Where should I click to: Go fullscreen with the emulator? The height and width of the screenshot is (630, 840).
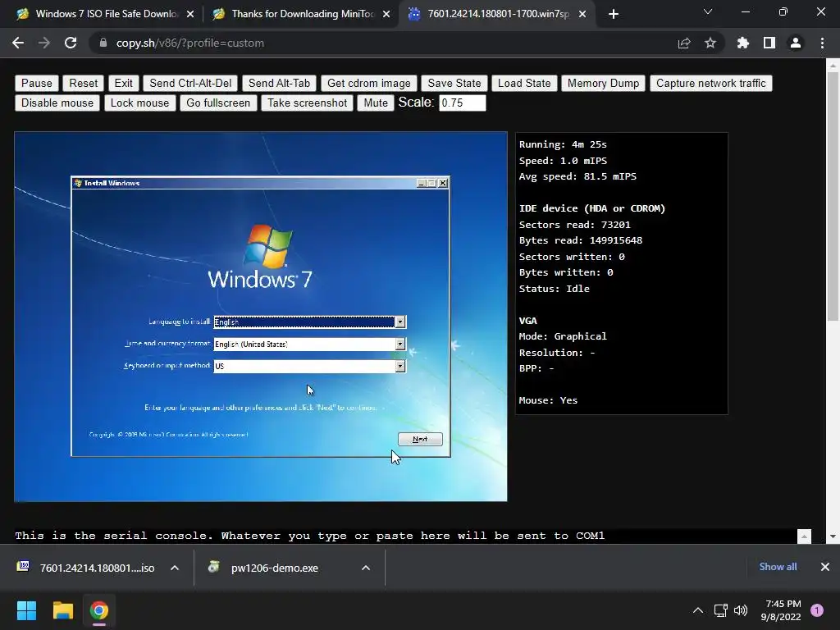tap(218, 103)
